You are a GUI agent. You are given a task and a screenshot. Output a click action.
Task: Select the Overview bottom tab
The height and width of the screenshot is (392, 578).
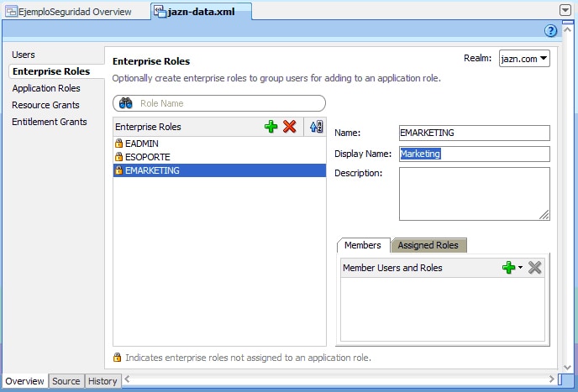[x=24, y=381]
